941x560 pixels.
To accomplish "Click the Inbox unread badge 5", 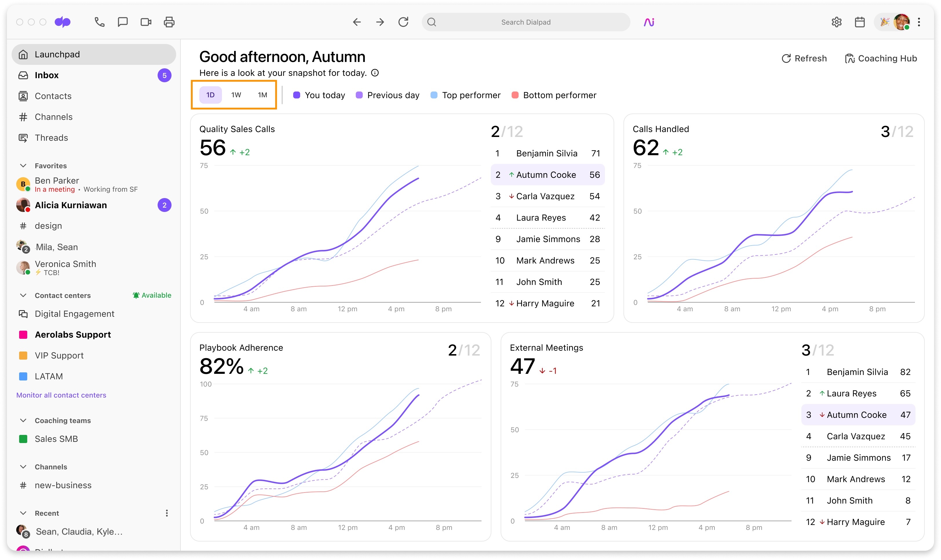I will point(165,75).
